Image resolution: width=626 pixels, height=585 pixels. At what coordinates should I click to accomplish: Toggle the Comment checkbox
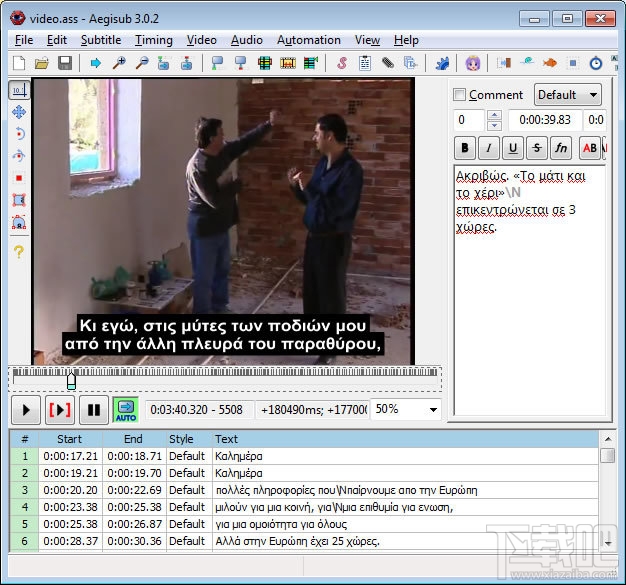(x=460, y=95)
